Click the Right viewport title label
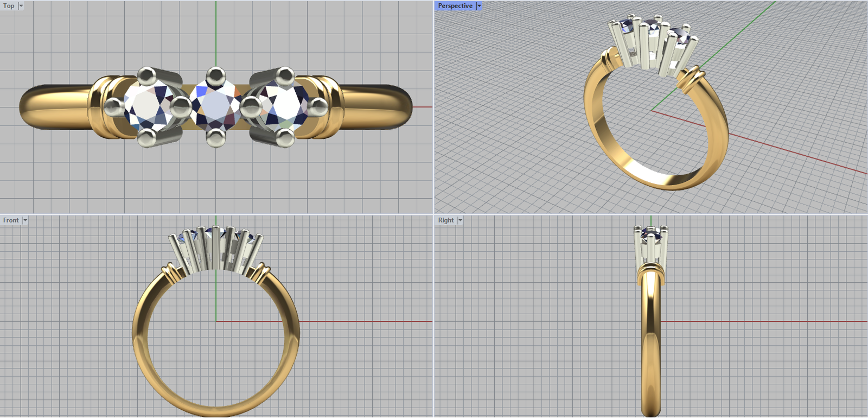The width and height of the screenshot is (868, 419). pyautogui.click(x=446, y=220)
